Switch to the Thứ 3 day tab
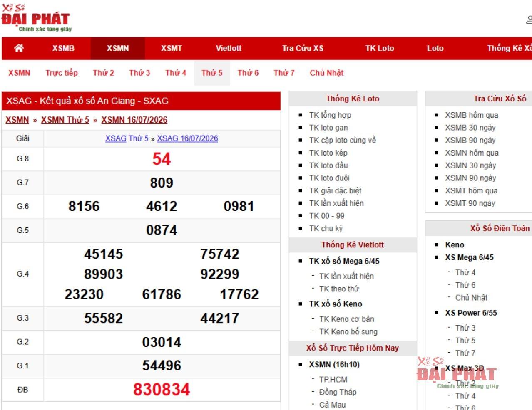532x410 pixels. coord(139,73)
